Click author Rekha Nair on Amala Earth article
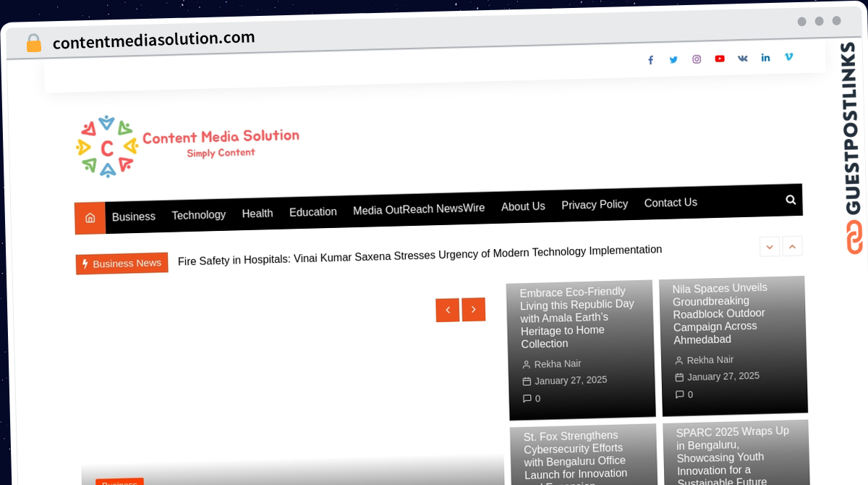The height and width of the screenshot is (485, 868). click(x=558, y=364)
